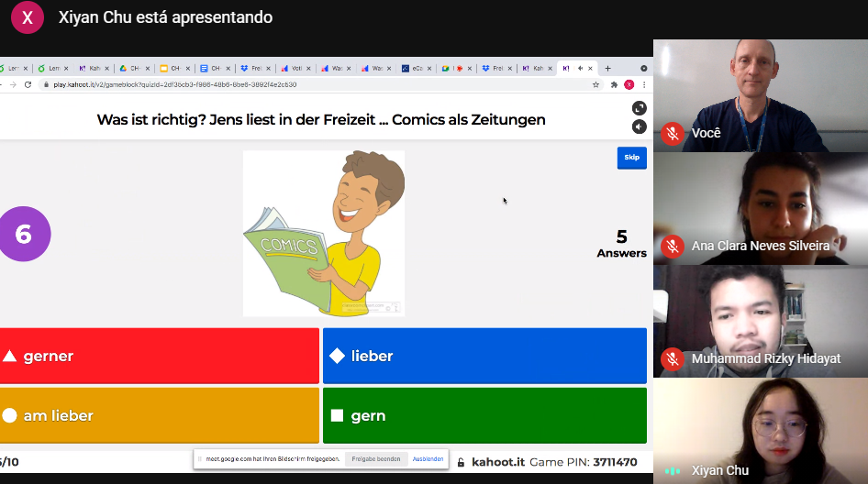
Task: Click the Chrome profile avatar icon
Action: coord(629,84)
